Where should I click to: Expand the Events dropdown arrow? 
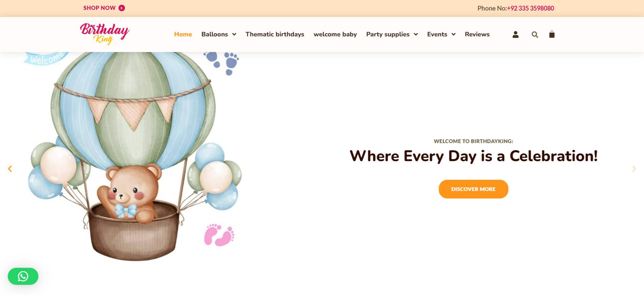tap(454, 34)
